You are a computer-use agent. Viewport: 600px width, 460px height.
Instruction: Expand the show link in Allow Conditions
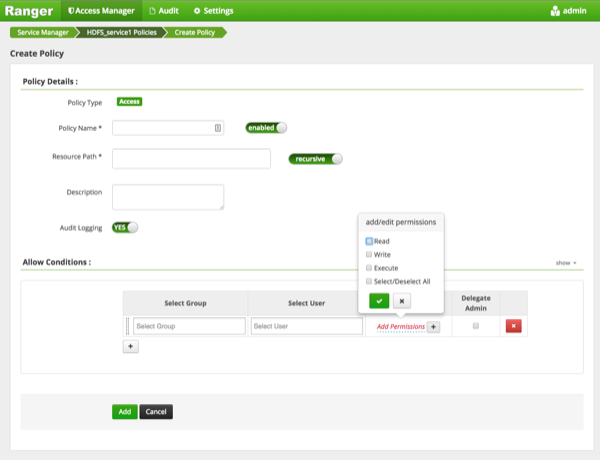tap(566, 263)
